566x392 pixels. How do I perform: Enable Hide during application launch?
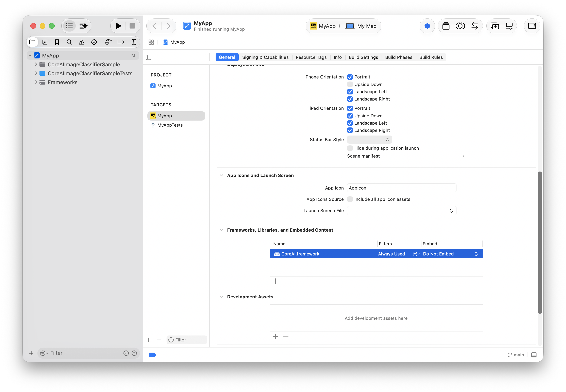tap(350, 148)
